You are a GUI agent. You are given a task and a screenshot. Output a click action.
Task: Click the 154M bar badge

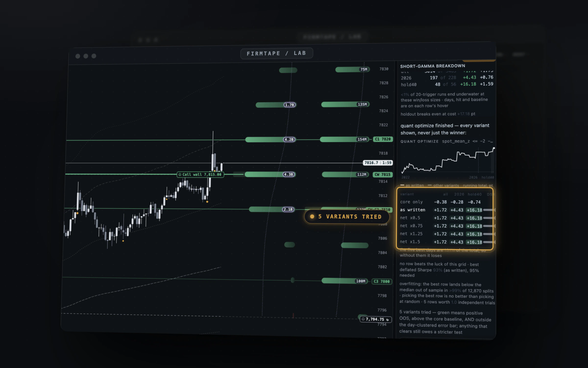tap(362, 139)
